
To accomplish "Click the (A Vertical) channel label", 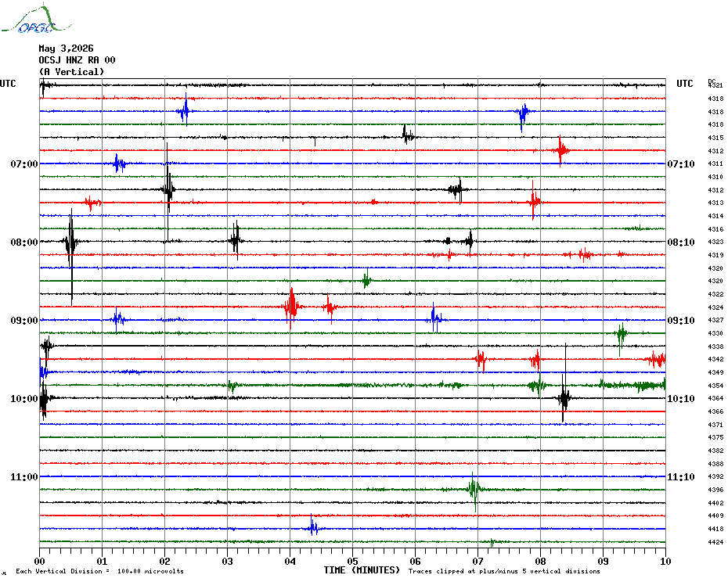I will click(x=71, y=72).
